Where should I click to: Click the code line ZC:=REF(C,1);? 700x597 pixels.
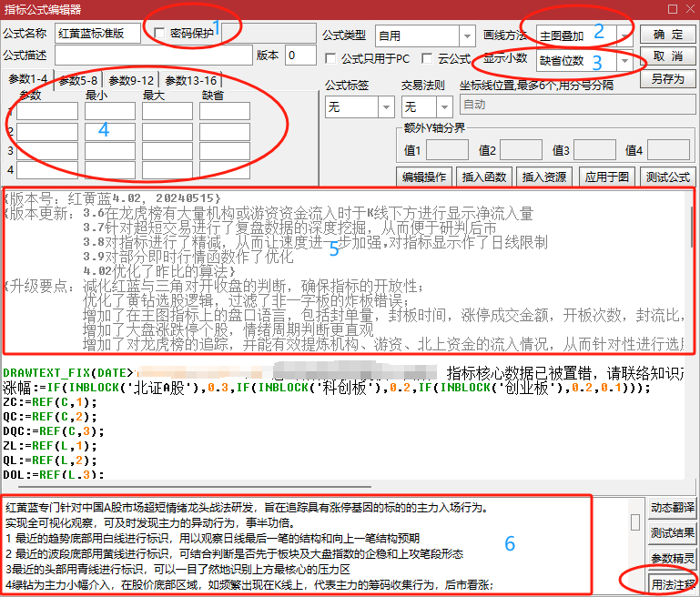(x=50, y=402)
